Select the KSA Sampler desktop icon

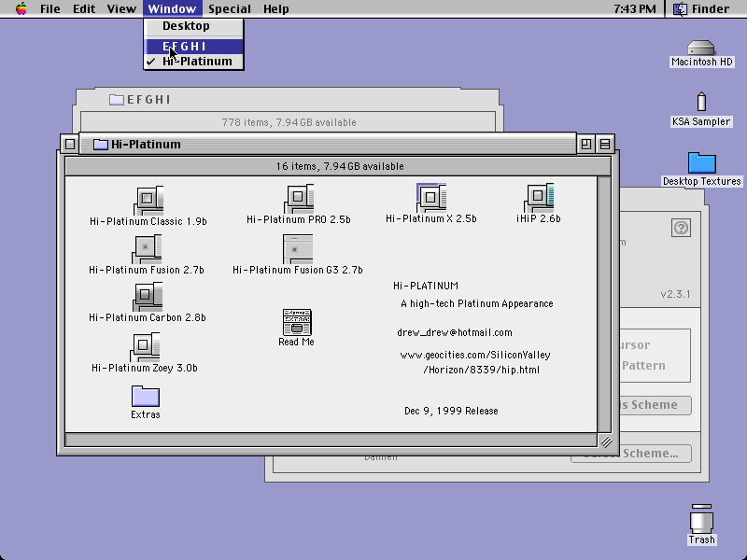(x=701, y=102)
